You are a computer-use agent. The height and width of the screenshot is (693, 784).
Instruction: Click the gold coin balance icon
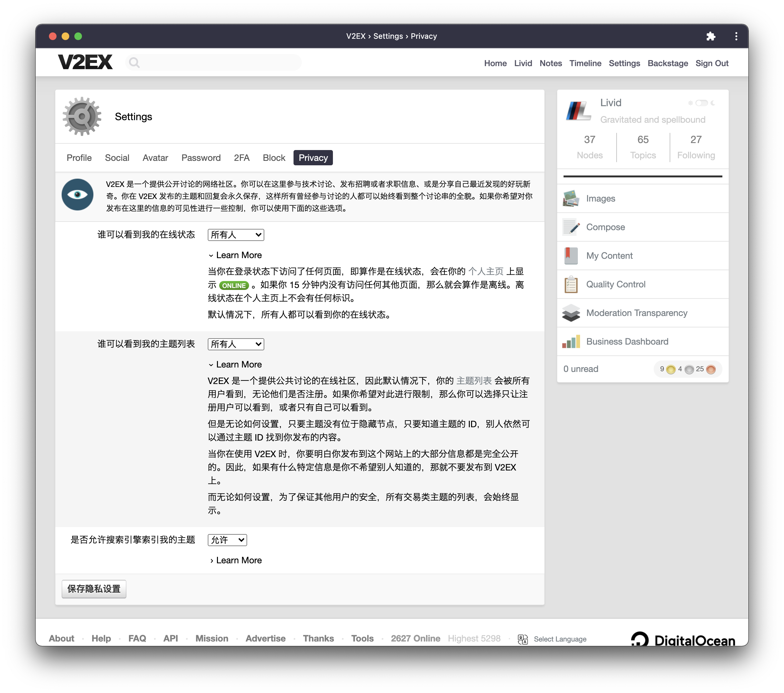pyautogui.click(x=671, y=369)
